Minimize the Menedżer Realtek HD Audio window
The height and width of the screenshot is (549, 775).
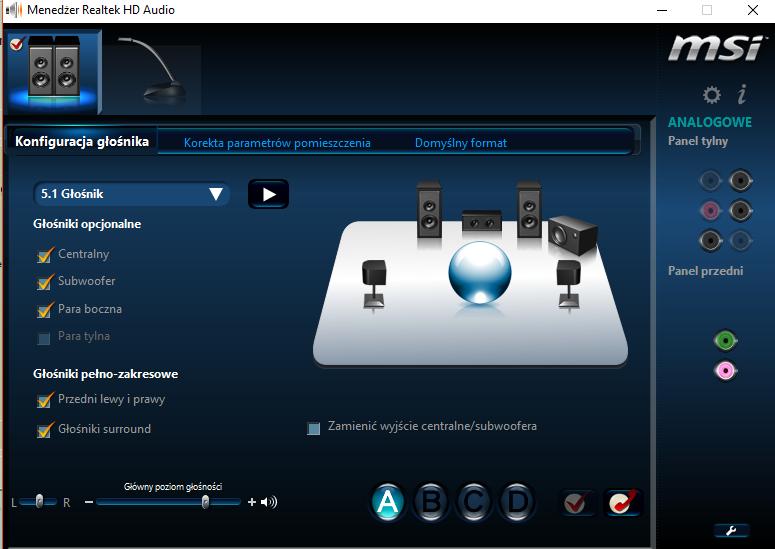tap(662, 10)
